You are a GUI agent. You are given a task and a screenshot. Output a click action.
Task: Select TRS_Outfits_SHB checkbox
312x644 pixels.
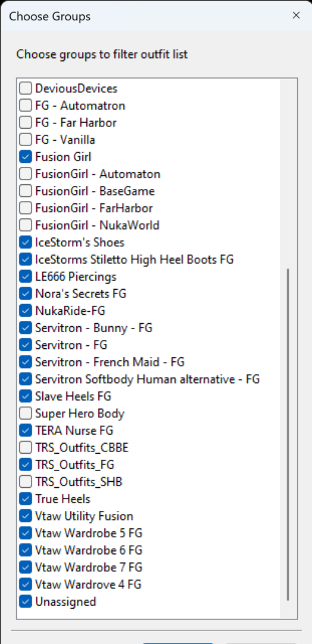pos(26,482)
